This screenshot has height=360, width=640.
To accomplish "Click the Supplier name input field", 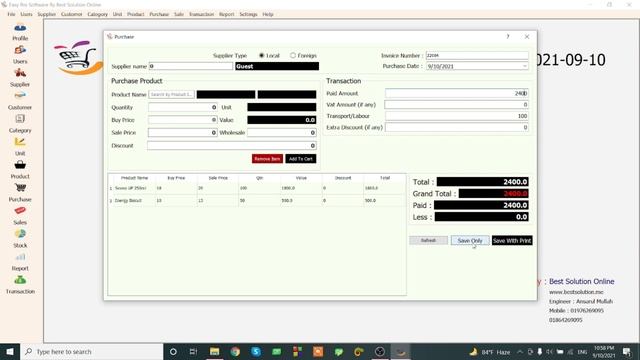I will click(191, 66).
